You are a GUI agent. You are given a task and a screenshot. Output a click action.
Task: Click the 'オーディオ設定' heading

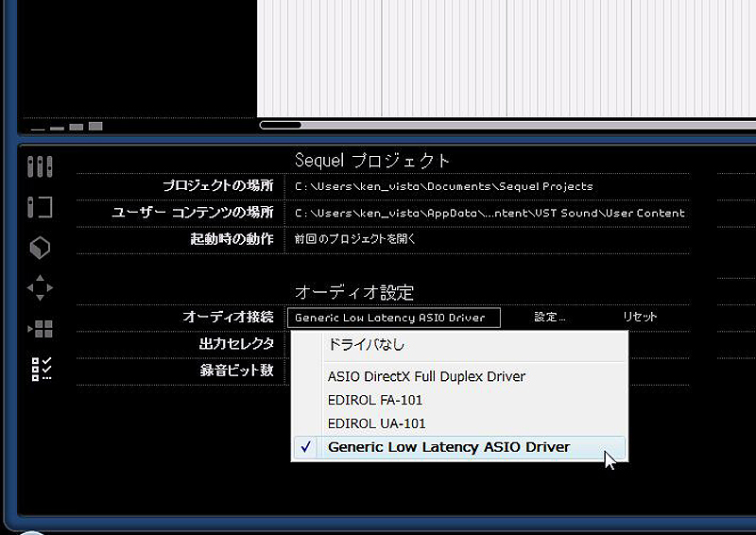click(x=354, y=292)
